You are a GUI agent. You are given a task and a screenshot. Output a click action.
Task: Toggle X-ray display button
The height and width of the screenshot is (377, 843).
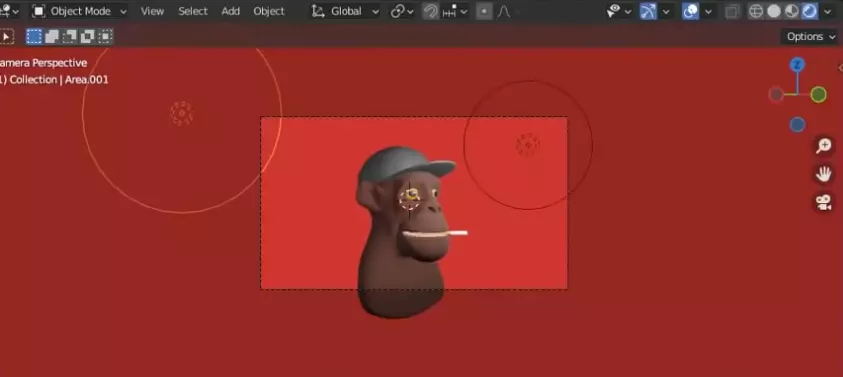(x=732, y=11)
